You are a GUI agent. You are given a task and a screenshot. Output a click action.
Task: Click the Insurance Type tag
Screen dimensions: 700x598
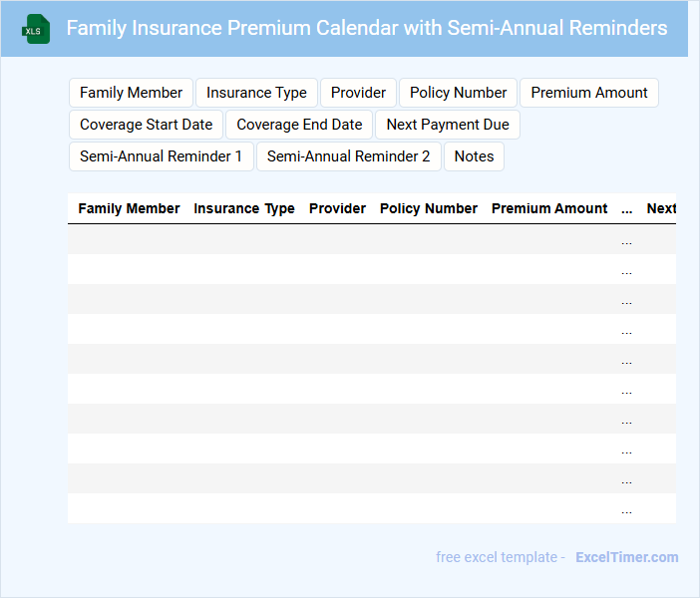click(x=256, y=93)
